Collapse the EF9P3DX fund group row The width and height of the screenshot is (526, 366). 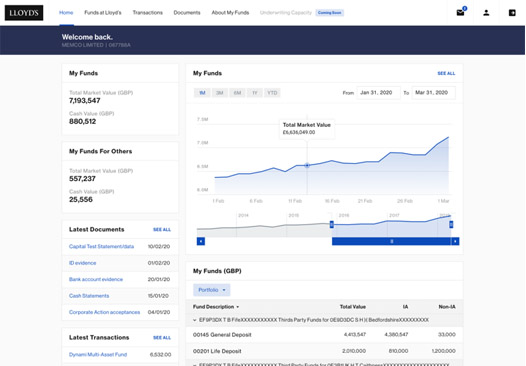[x=195, y=320]
